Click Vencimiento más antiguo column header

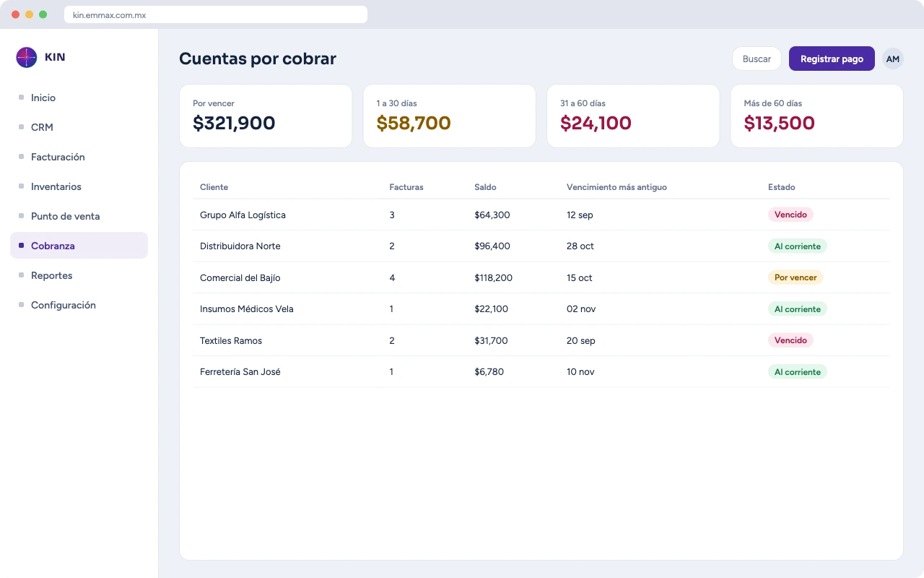pyautogui.click(x=616, y=187)
